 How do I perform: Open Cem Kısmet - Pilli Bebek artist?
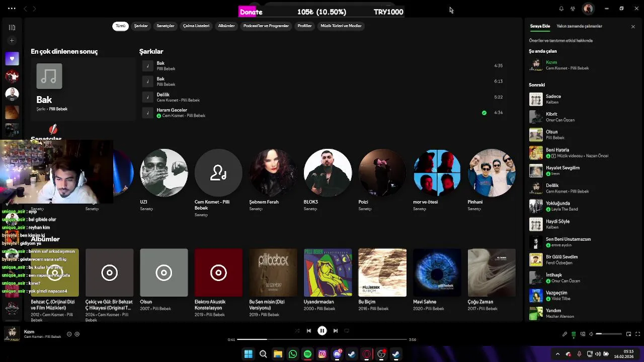click(218, 172)
